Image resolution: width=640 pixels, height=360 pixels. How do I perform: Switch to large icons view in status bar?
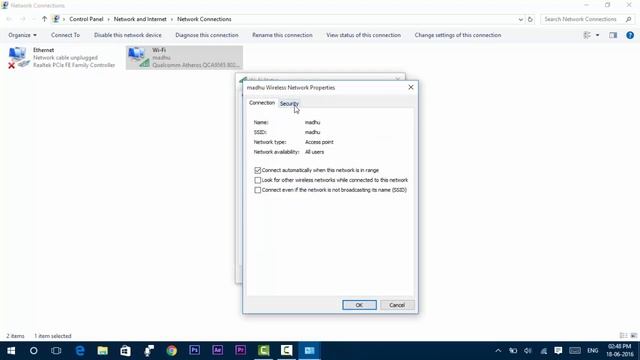pos(633,336)
